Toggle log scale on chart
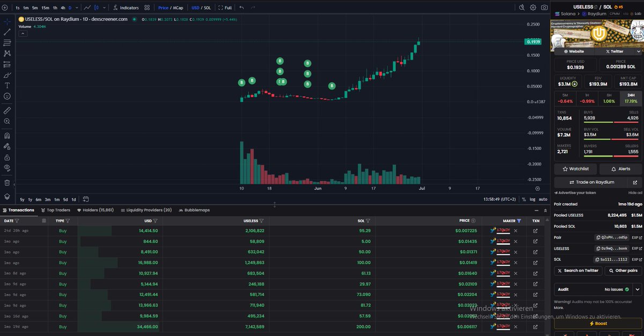644x336 pixels. [x=532, y=199]
